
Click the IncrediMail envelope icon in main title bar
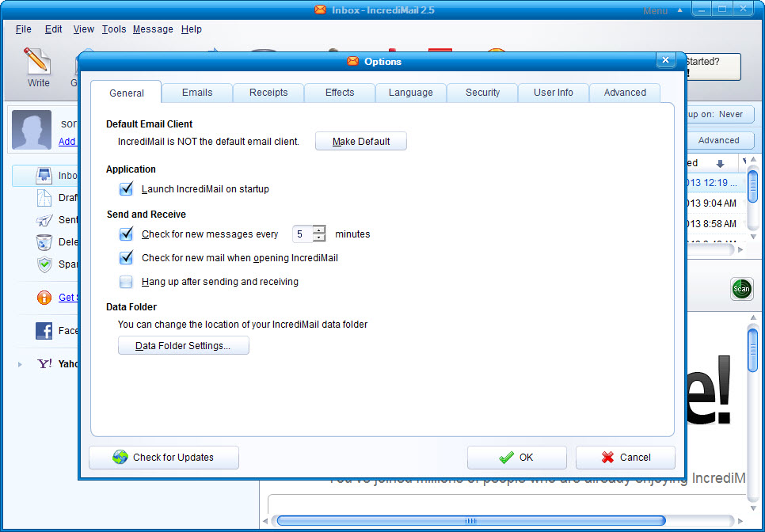point(320,9)
